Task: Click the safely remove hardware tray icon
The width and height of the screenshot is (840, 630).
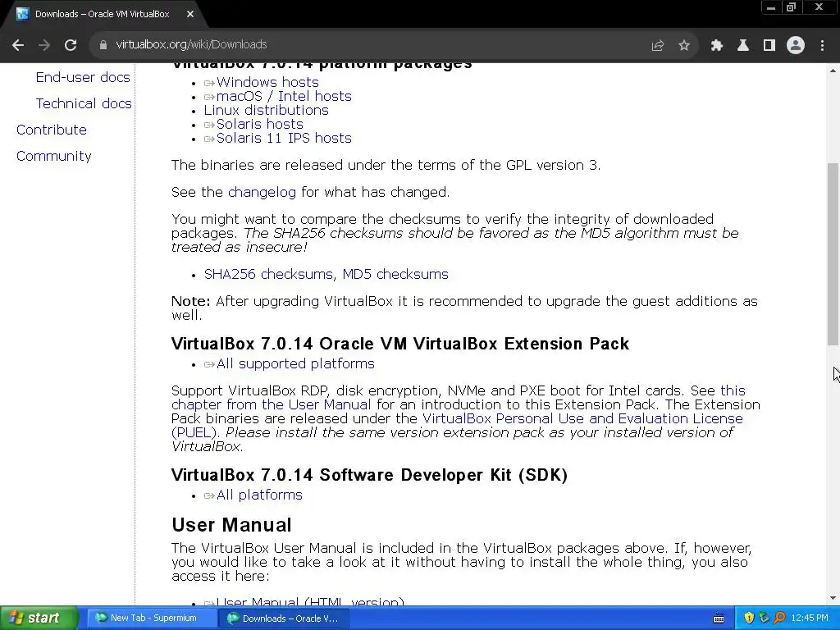Action: (x=764, y=618)
